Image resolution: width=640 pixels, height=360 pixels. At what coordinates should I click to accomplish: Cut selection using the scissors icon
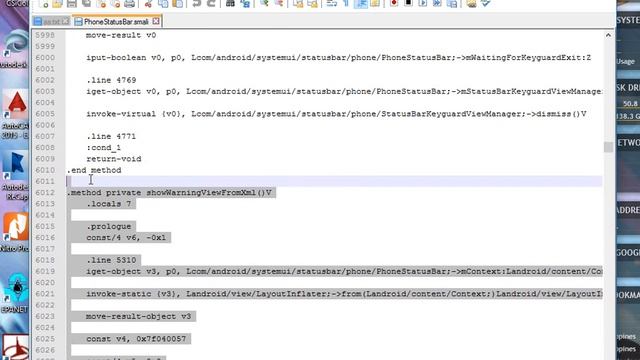coord(148,4)
